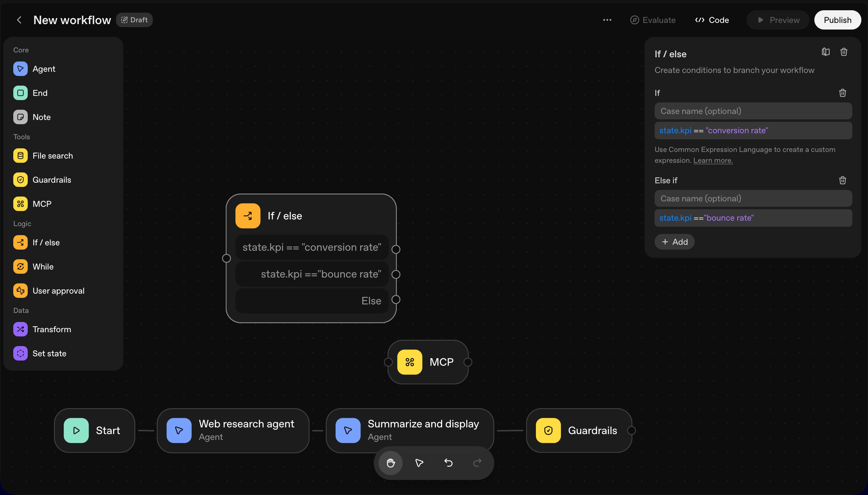Select the hand pan tool

[391, 463]
